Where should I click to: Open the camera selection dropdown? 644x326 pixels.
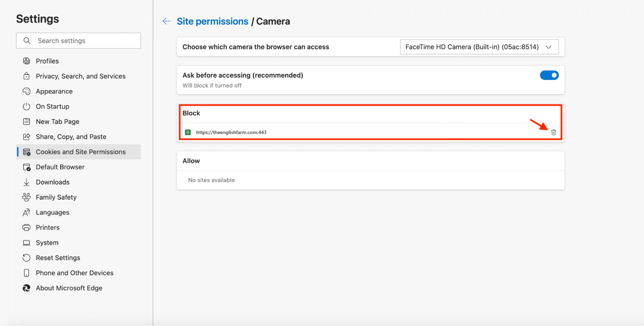coord(479,47)
